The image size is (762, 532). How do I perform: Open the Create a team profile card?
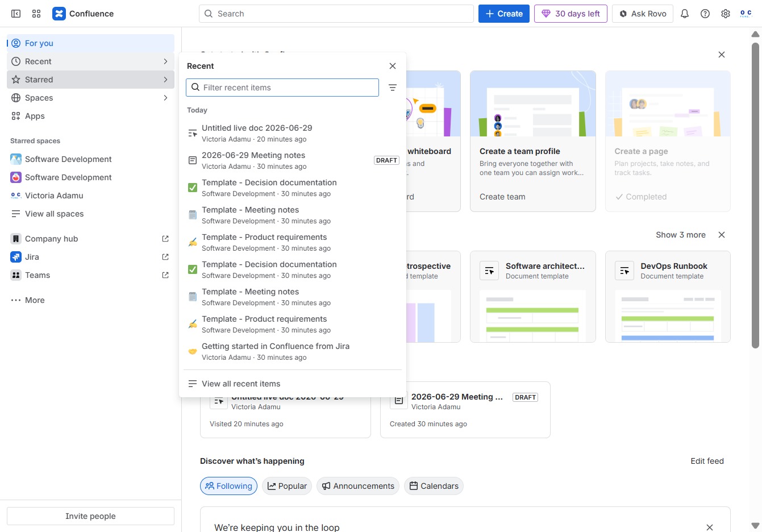[533, 141]
